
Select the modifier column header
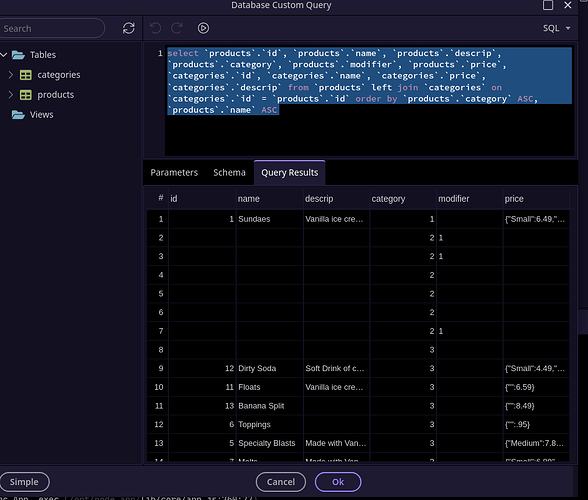470,199
